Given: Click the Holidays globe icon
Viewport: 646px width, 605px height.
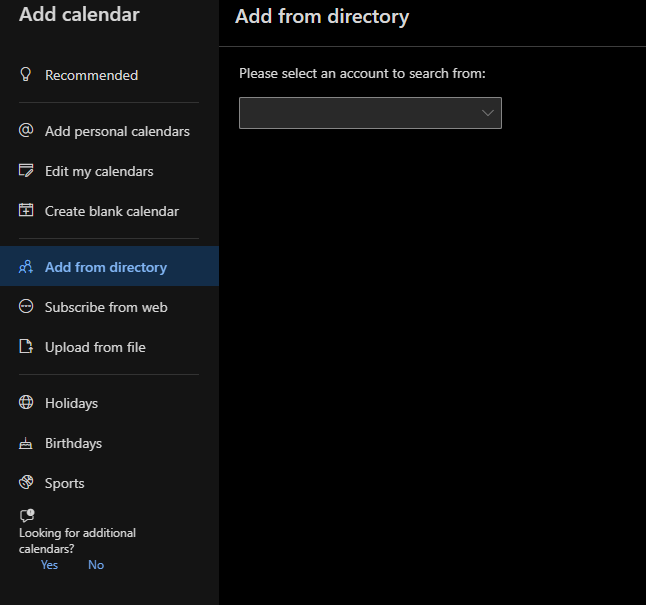Looking at the screenshot, I should (x=26, y=403).
